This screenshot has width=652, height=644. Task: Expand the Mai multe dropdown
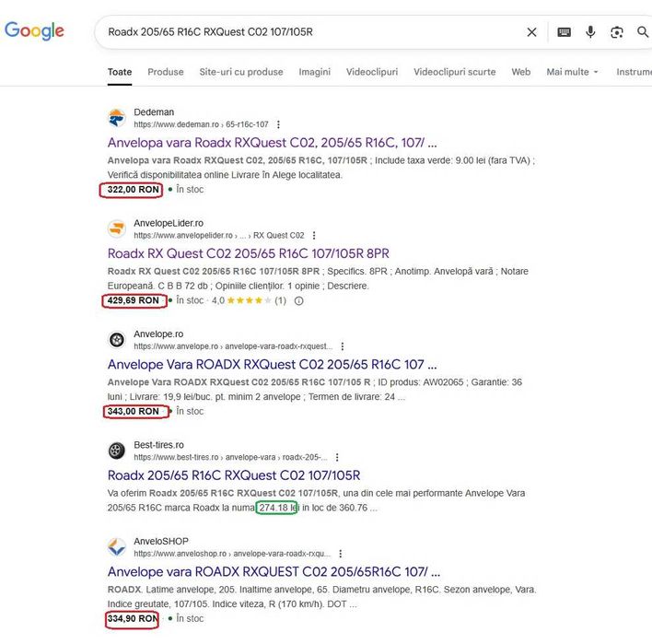pyautogui.click(x=572, y=72)
